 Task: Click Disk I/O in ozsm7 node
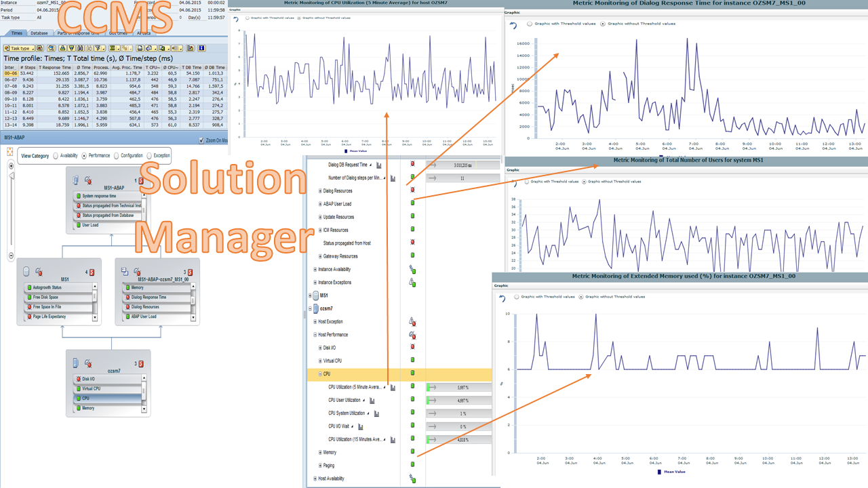107,379
